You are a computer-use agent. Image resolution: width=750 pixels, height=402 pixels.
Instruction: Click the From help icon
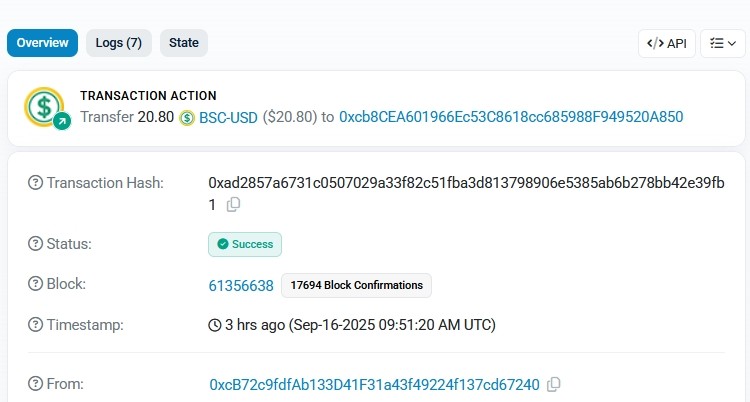click(x=36, y=384)
